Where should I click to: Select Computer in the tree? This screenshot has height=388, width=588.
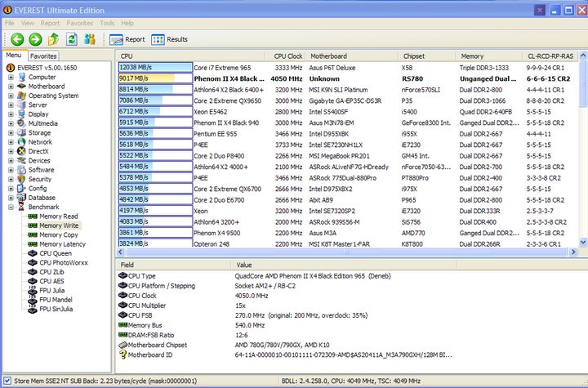click(x=42, y=77)
